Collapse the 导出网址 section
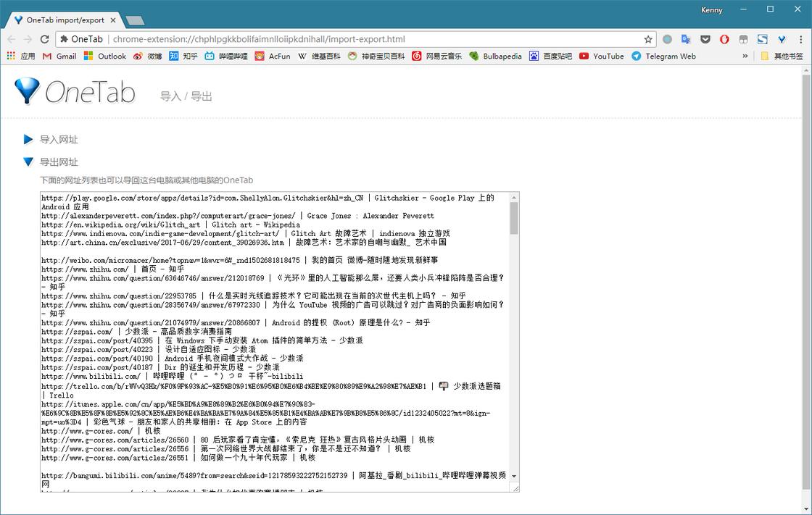The image size is (812, 515). [x=51, y=162]
